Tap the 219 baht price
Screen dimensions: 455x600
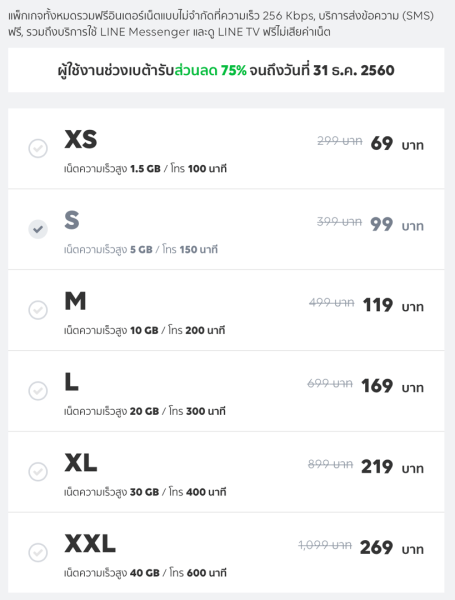pos(393,467)
